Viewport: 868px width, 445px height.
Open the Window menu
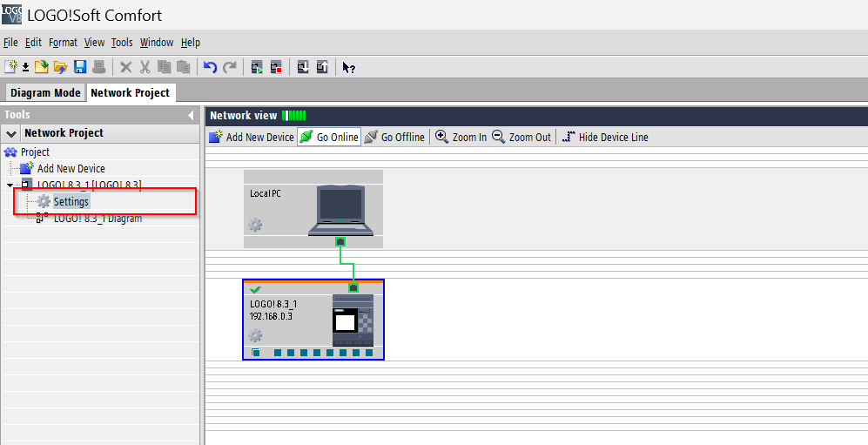157,42
